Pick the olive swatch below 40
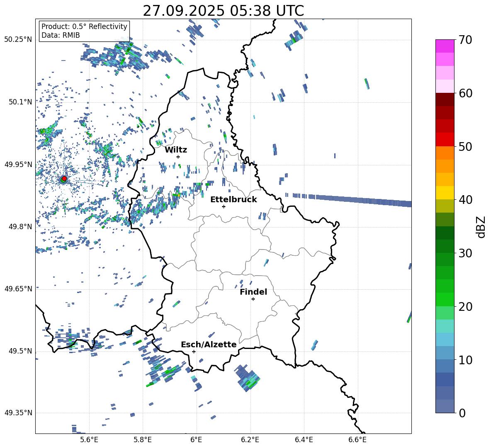Viewport: 491px width, 448px height. (x=445, y=206)
